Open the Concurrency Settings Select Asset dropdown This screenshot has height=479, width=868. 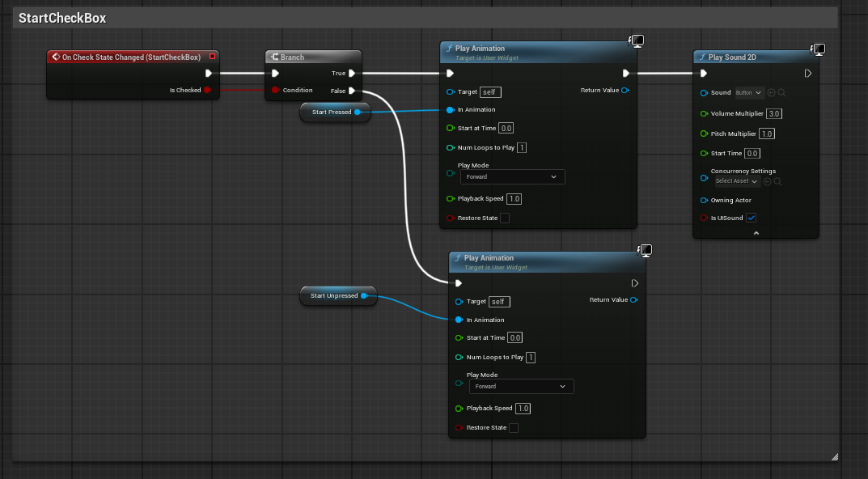[x=737, y=181]
